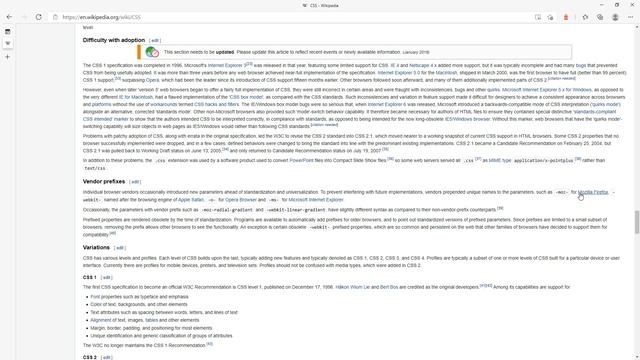Add this page to favorites
This screenshot has height=360, width=640.
pos(551,17)
